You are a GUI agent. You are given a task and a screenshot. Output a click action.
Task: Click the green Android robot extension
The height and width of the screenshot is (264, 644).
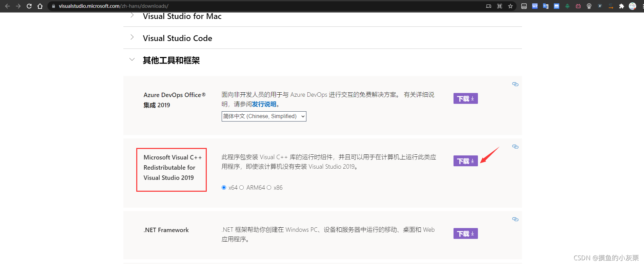tap(567, 6)
